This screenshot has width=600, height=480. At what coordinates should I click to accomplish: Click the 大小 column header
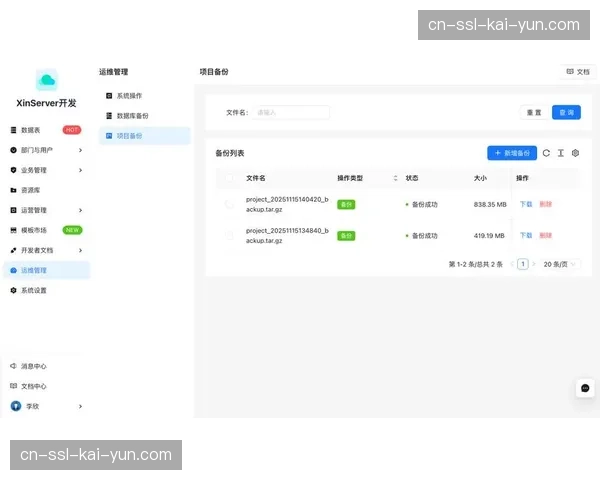point(480,178)
